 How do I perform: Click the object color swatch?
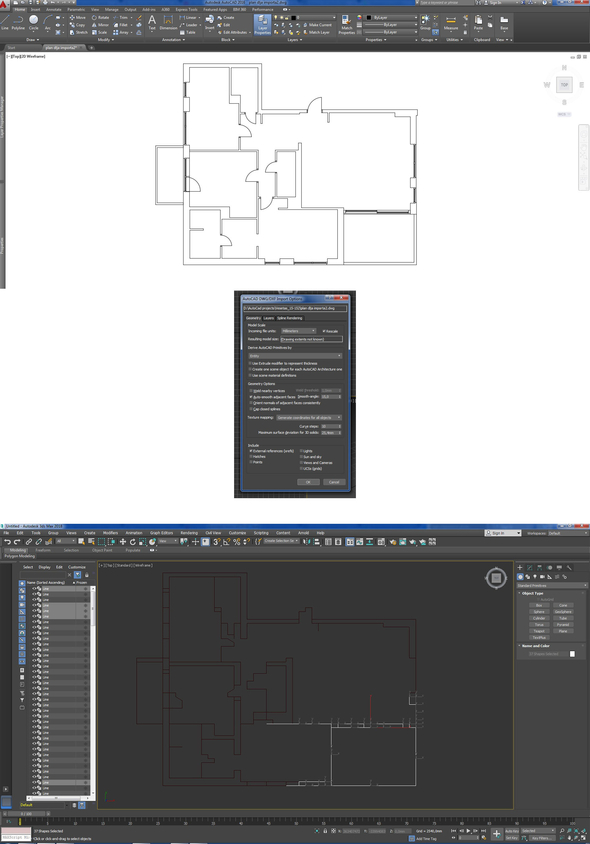tap(572, 654)
